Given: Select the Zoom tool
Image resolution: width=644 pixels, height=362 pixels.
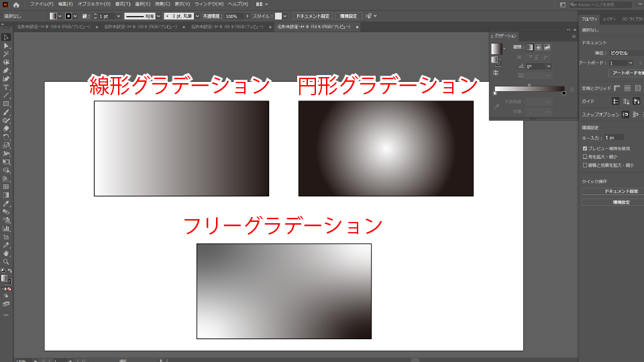Looking at the screenshot, I should pos(6,262).
